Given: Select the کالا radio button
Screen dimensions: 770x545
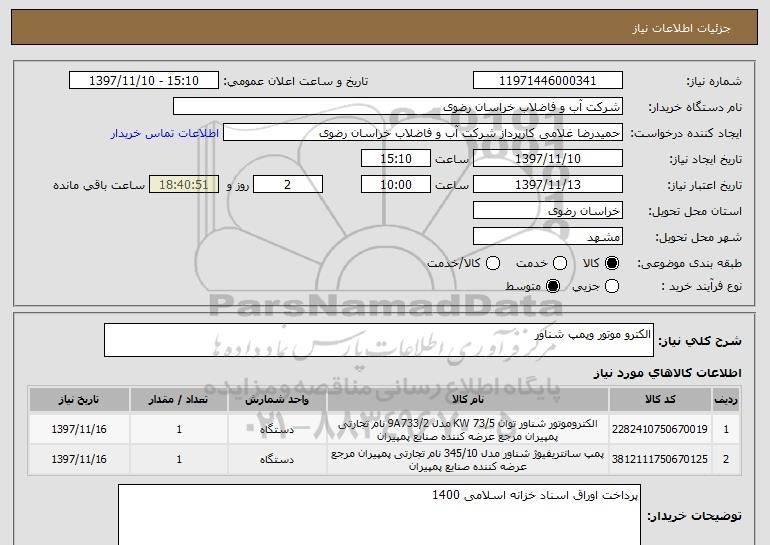Looking at the screenshot, I should pos(612,263).
